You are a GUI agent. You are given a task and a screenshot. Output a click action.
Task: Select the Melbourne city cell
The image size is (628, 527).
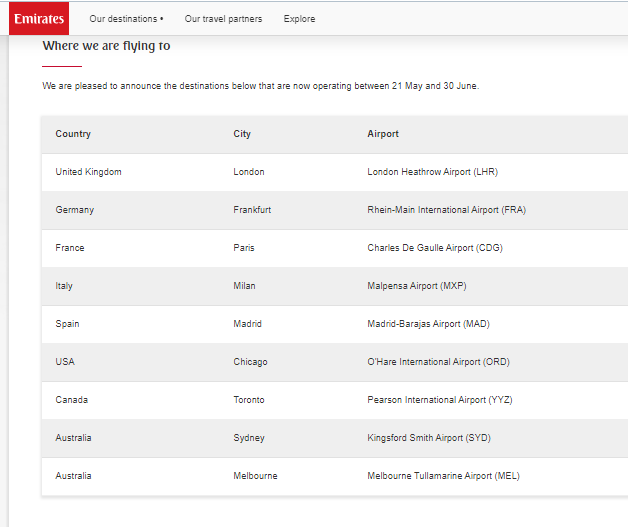[x=256, y=476]
